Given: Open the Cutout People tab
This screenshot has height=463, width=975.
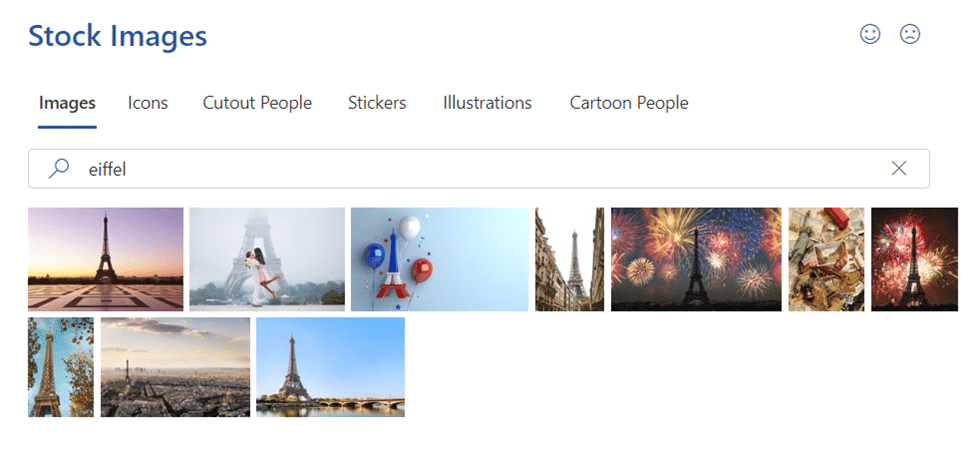Looking at the screenshot, I should (257, 103).
